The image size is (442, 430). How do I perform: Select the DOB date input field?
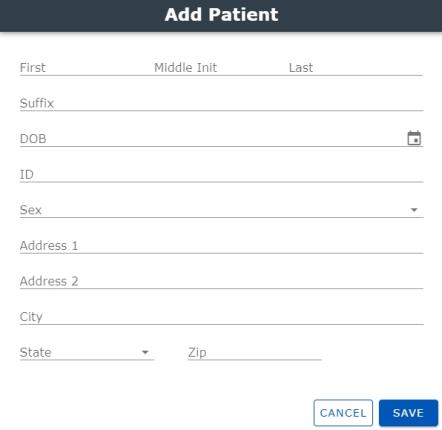[x=212, y=138]
